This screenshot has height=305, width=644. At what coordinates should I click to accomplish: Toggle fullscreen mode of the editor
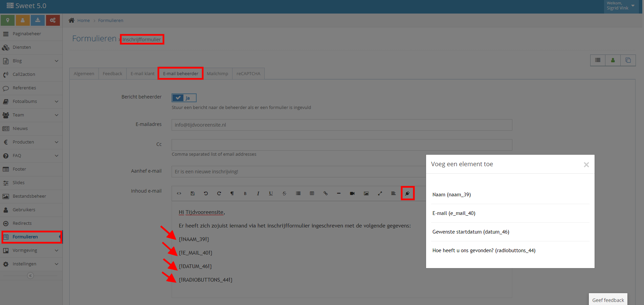coord(380,193)
